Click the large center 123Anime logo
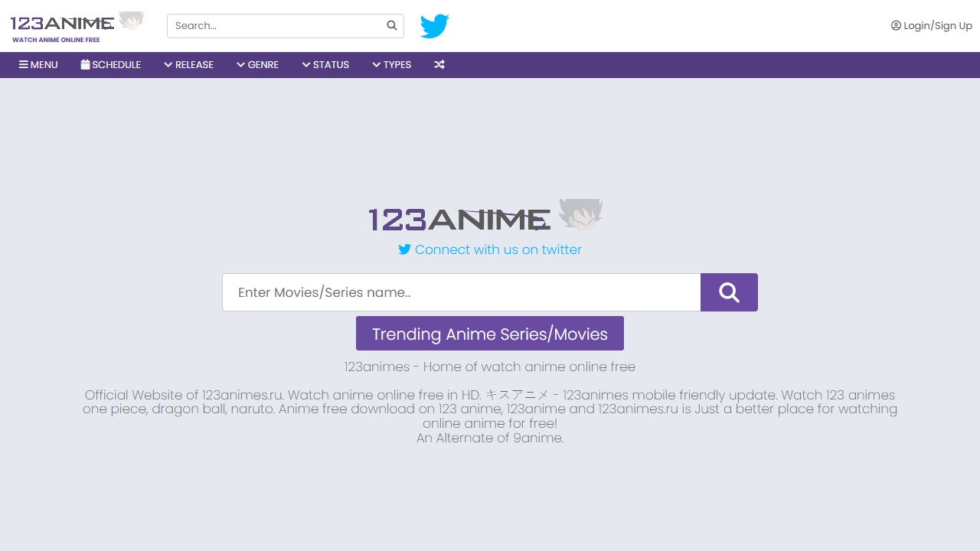 click(x=485, y=216)
